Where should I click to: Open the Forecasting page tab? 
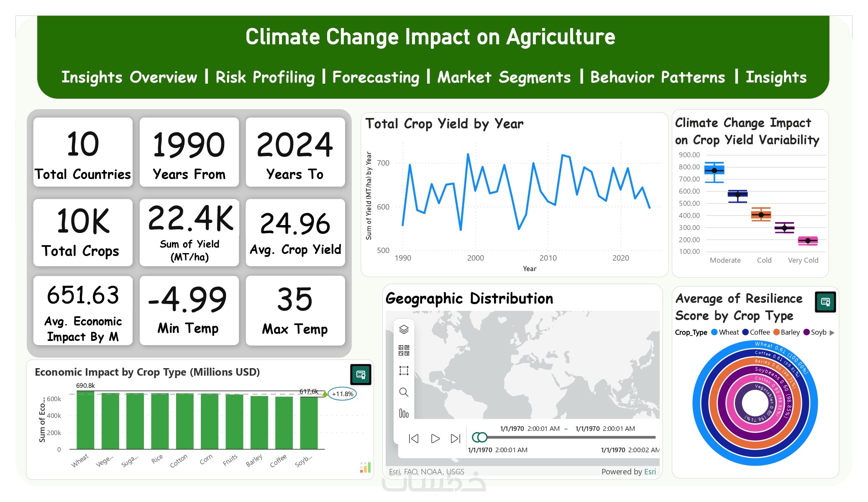[376, 77]
